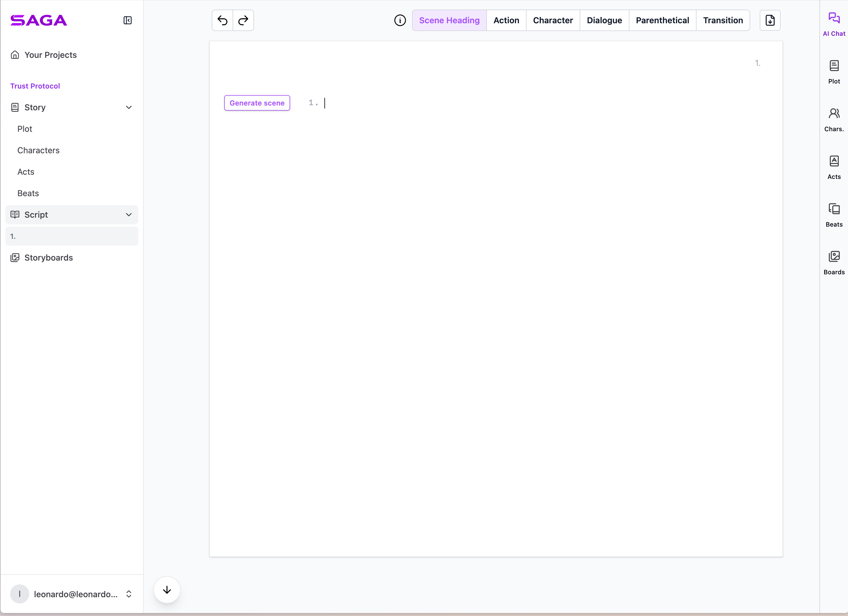Select Scene Heading format toggle
The height and width of the screenshot is (616, 848).
(x=449, y=20)
